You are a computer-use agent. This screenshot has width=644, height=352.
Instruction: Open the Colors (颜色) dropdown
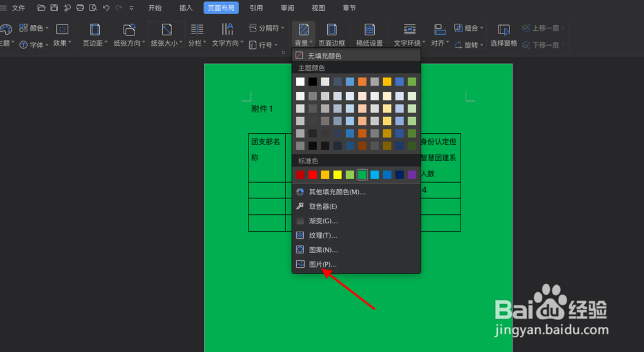tap(34, 28)
